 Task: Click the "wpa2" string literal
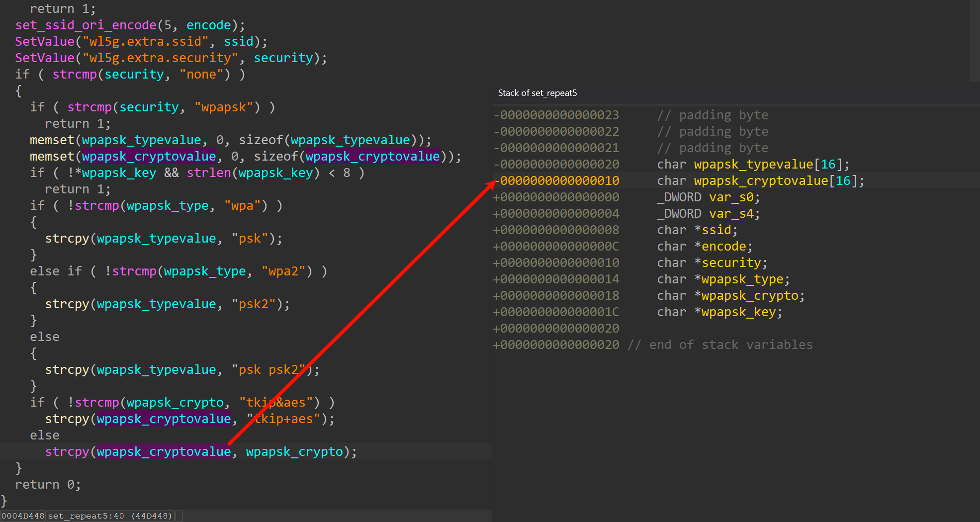(x=287, y=271)
